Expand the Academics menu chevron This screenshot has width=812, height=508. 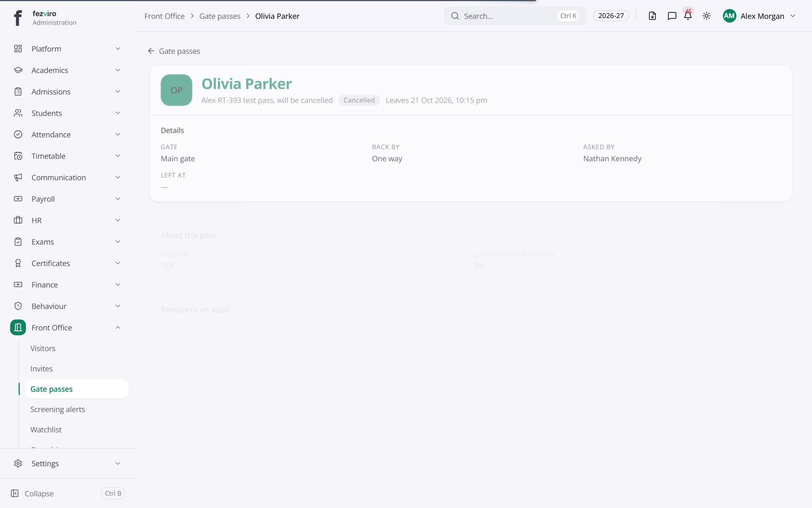(118, 70)
